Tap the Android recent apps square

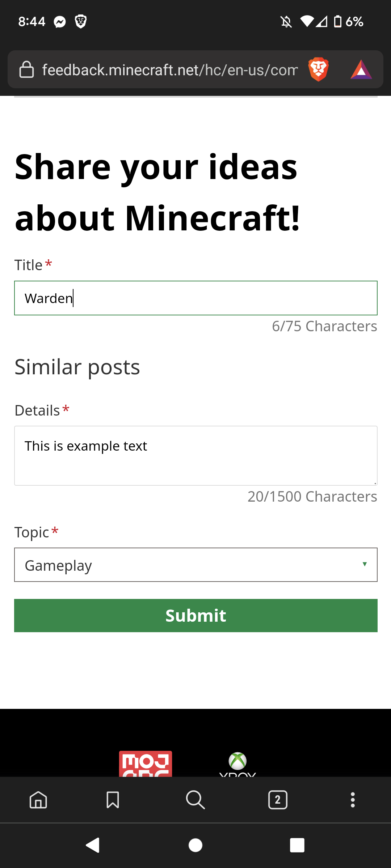coord(297,845)
